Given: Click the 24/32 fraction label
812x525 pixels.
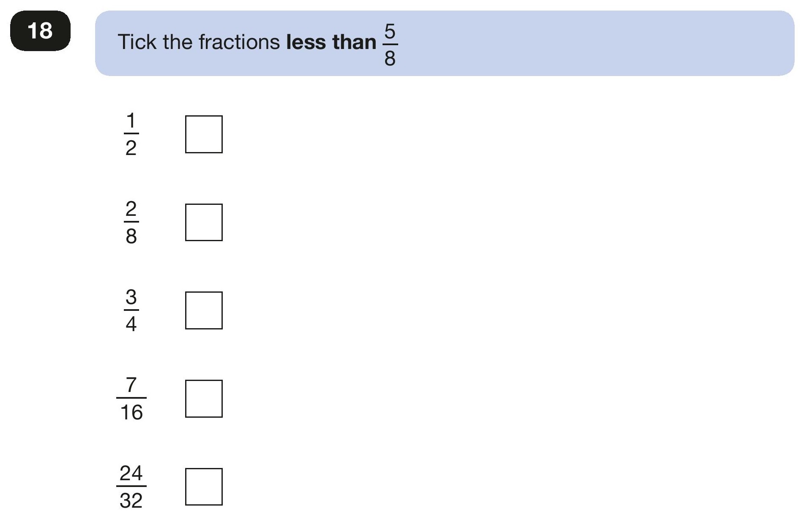Looking at the screenshot, I should pos(131,487).
